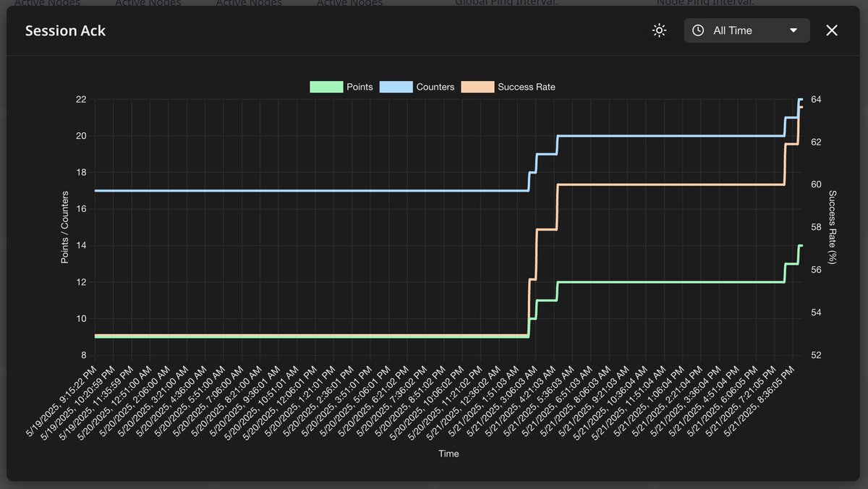Image resolution: width=868 pixels, height=489 pixels.
Task: Toggle light/dark theme sun icon
Action: point(659,30)
